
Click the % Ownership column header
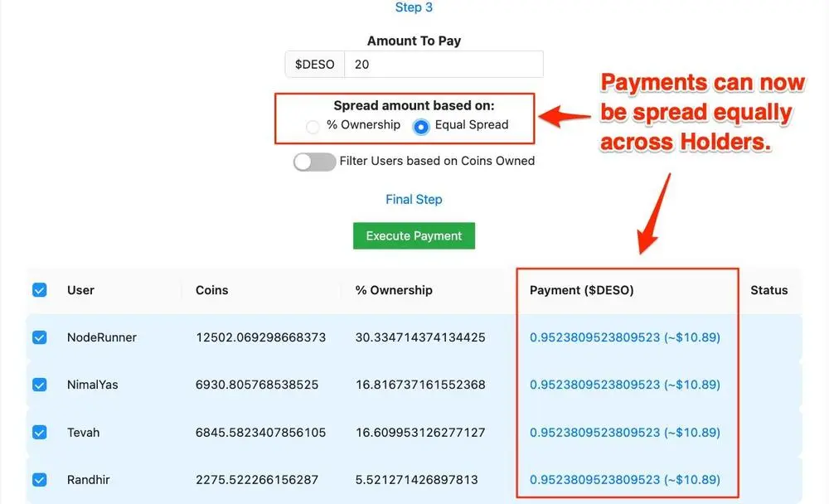point(394,290)
